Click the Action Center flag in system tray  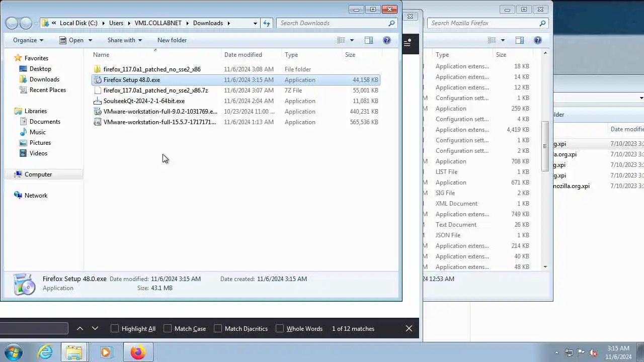(x=581, y=352)
